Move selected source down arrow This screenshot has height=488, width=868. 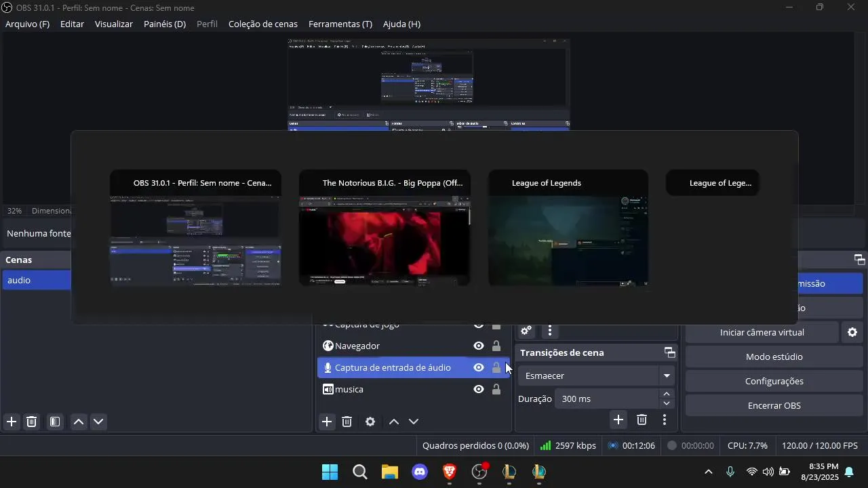(x=414, y=422)
